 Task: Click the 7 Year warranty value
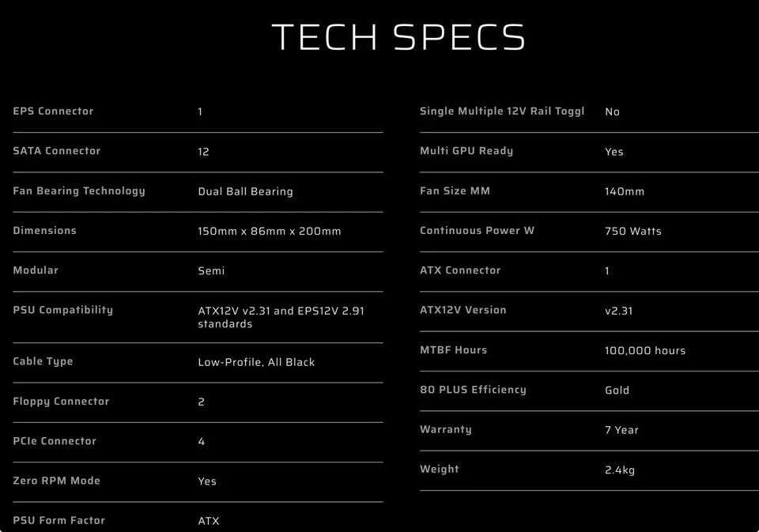(x=621, y=430)
